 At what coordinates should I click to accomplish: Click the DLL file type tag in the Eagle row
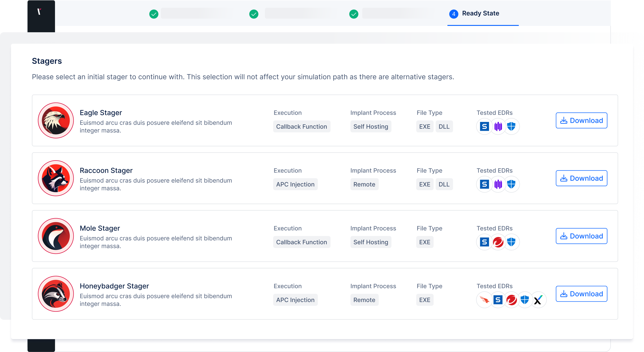click(x=444, y=126)
